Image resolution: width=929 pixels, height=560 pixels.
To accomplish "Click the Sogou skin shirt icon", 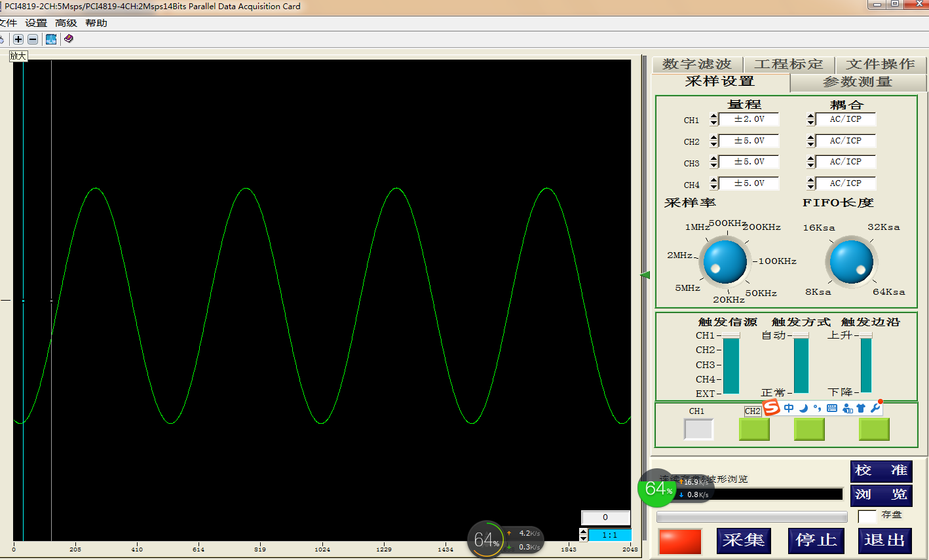I will pyautogui.click(x=861, y=408).
